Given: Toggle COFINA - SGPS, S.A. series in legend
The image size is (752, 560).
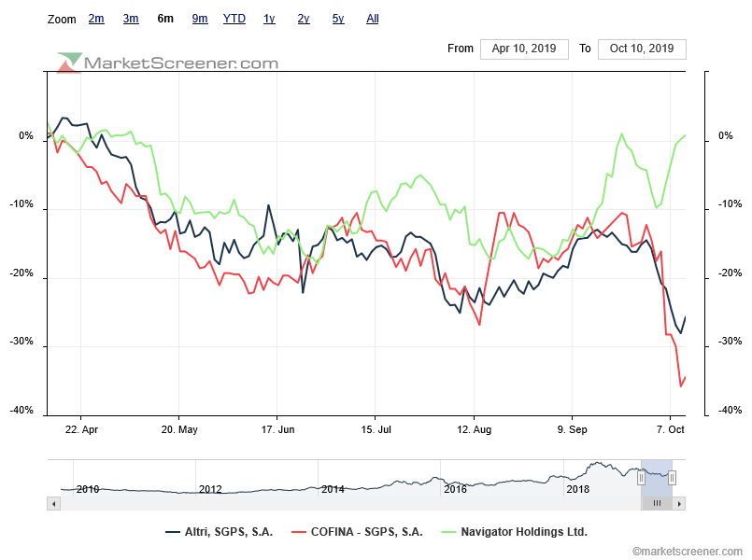Looking at the screenshot, I should click(x=357, y=532).
